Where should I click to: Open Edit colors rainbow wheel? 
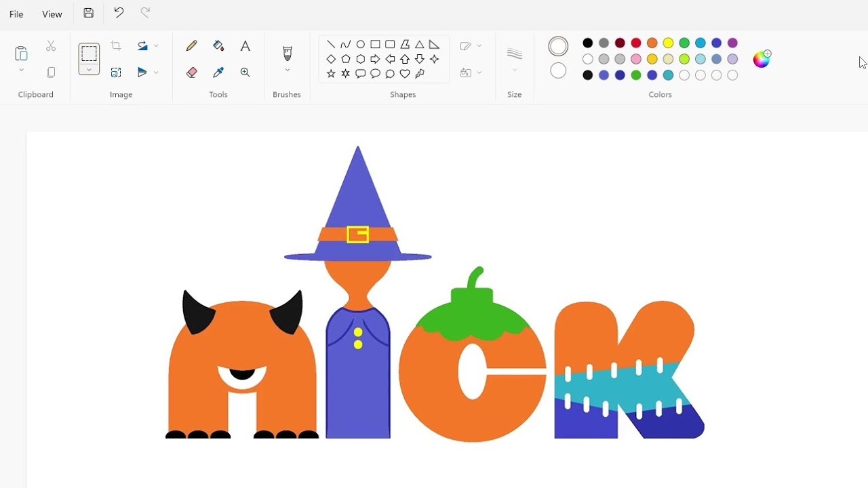[762, 59]
